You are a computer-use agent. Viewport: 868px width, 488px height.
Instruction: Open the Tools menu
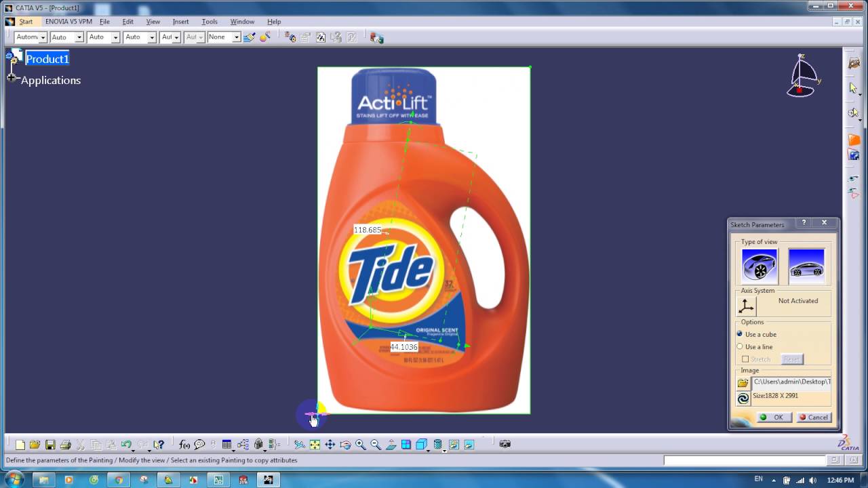pyautogui.click(x=210, y=22)
